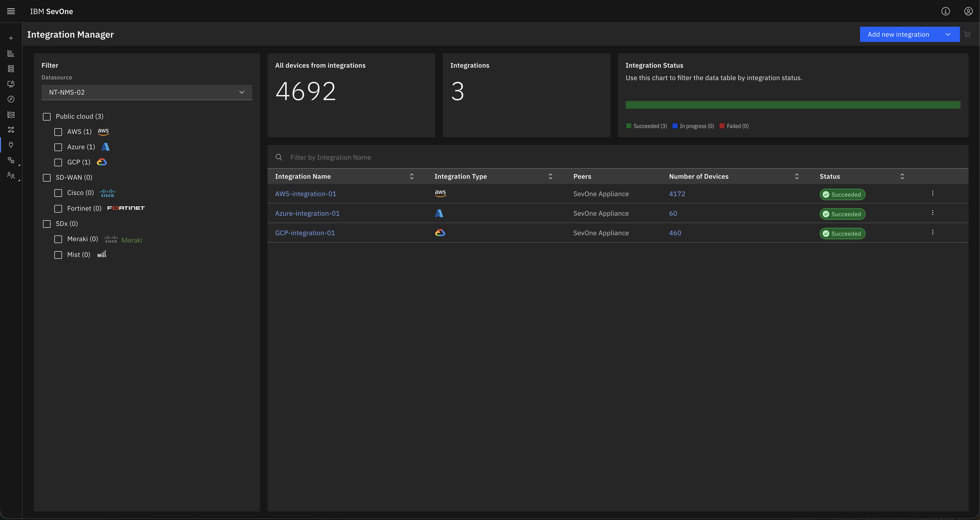The image size is (980, 520).
Task: Click the Failed (0) legend swatch
Action: [722, 126]
